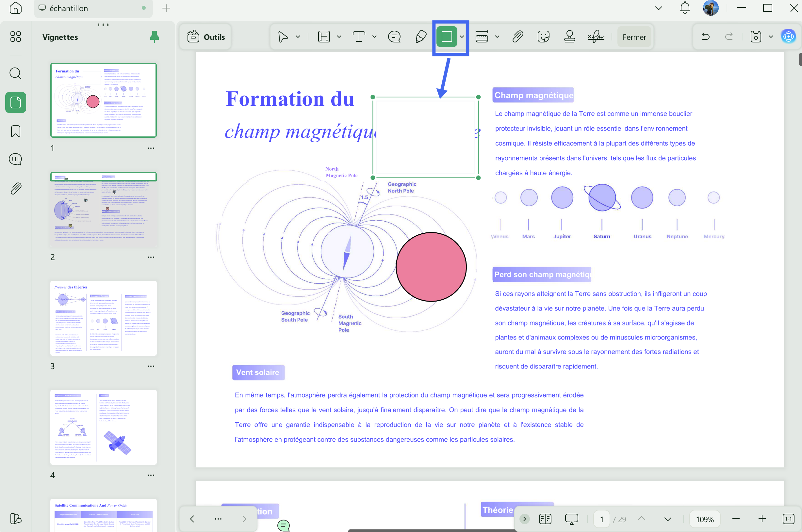The image size is (802, 532).
Task: Redo the last action
Action: (x=728, y=36)
